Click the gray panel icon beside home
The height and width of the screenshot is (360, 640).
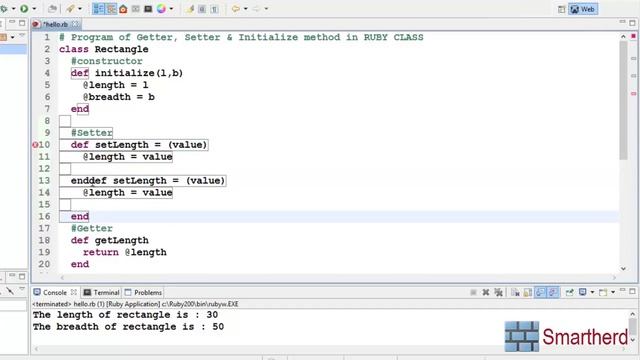[136, 9]
